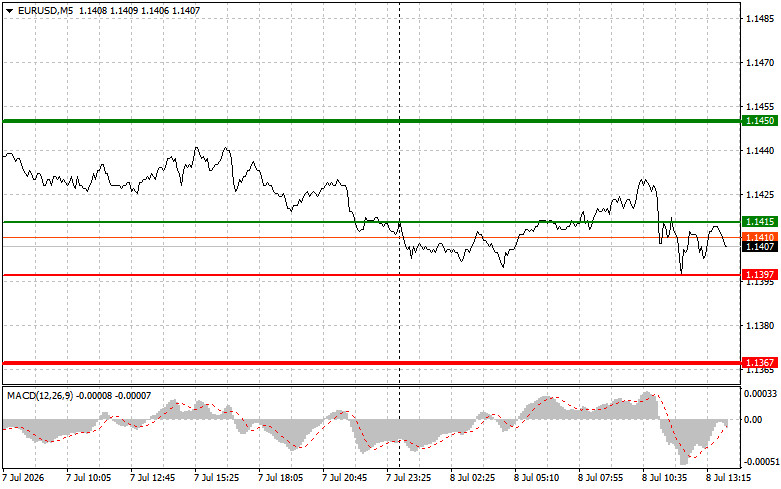Open the dropdown arrow beside EURUSD,M5
The height and width of the screenshot is (489, 781).
9,10
